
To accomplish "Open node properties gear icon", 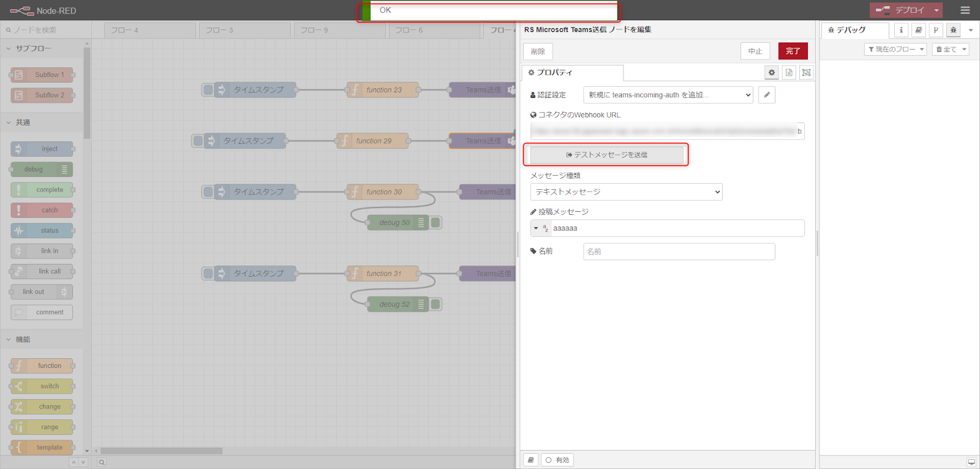I will click(x=772, y=72).
